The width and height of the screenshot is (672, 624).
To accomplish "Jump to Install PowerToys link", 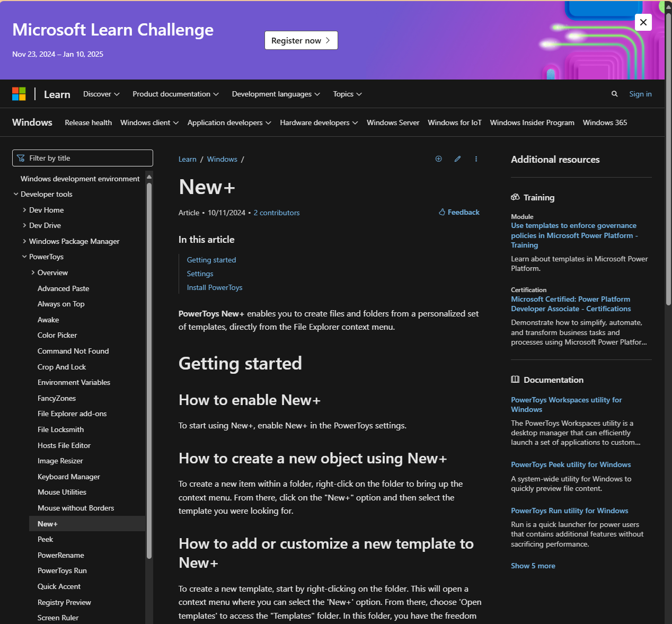I will pos(215,287).
